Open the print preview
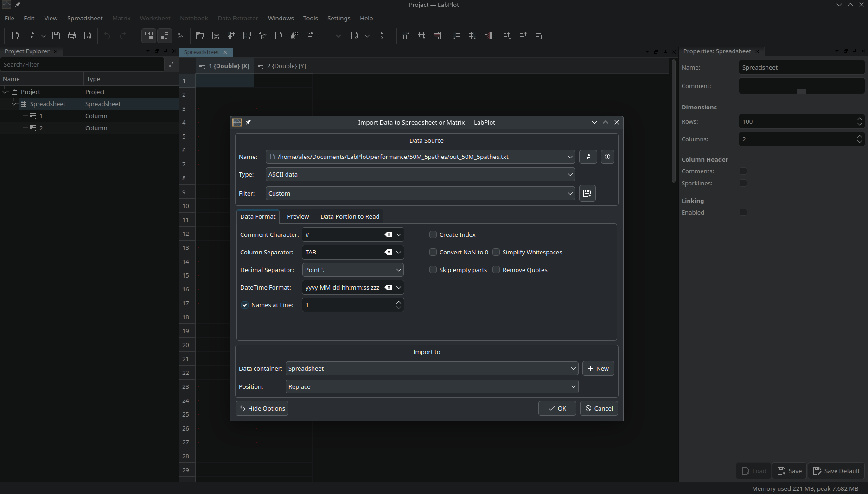This screenshot has width=868, height=494. click(x=88, y=36)
